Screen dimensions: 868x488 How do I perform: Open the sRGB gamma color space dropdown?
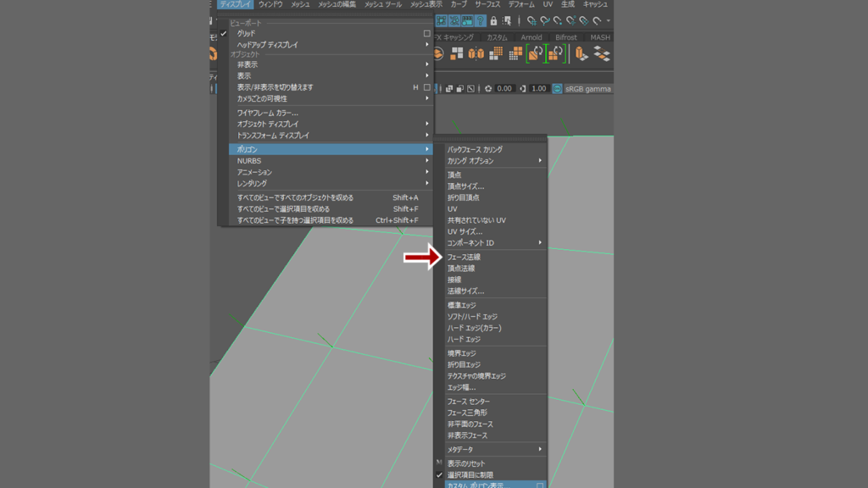pos(588,88)
